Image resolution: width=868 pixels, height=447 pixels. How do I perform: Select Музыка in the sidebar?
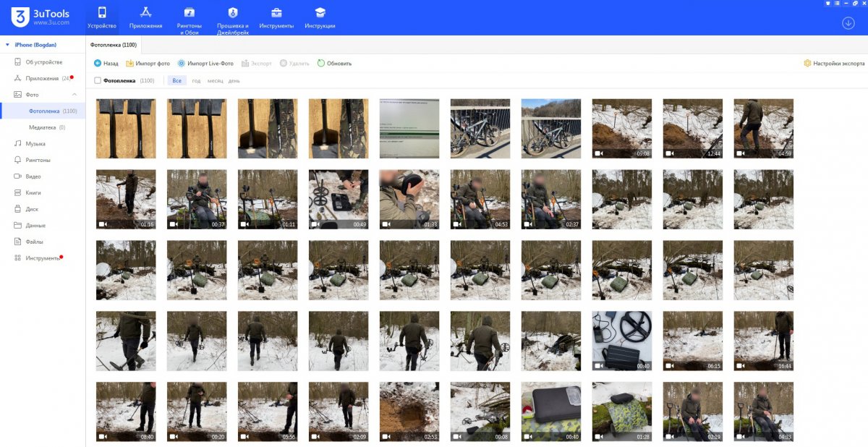[x=35, y=144]
